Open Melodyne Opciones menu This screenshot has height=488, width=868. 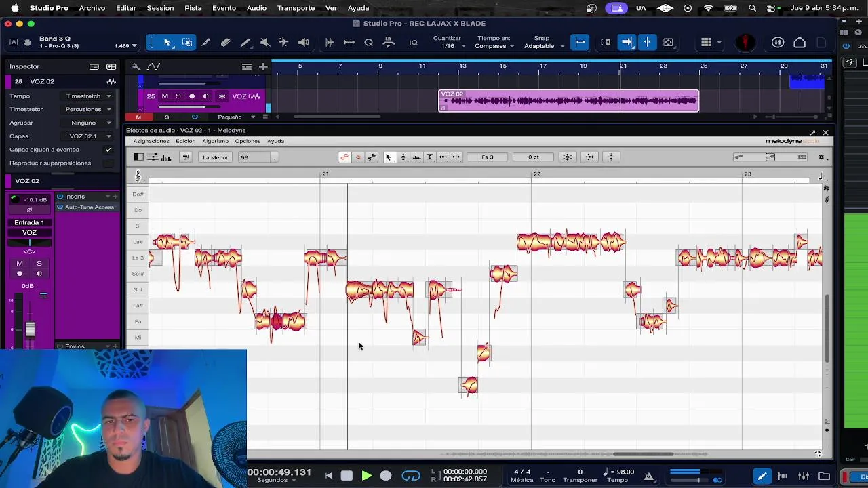(248, 141)
